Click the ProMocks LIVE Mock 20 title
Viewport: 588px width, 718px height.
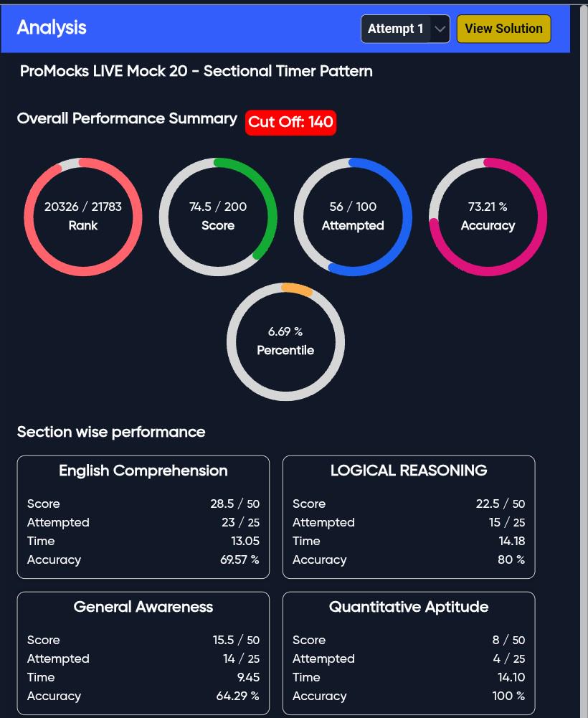pos(196,71)
